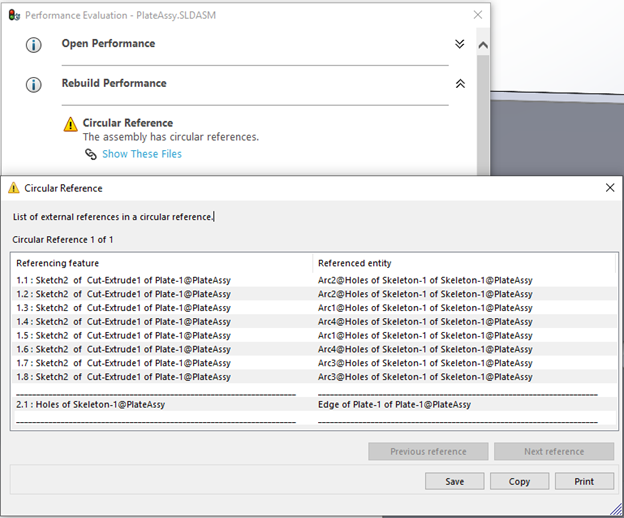Open the Show These Files link
This screenshot has width=624, height=518.
point(141,154)
